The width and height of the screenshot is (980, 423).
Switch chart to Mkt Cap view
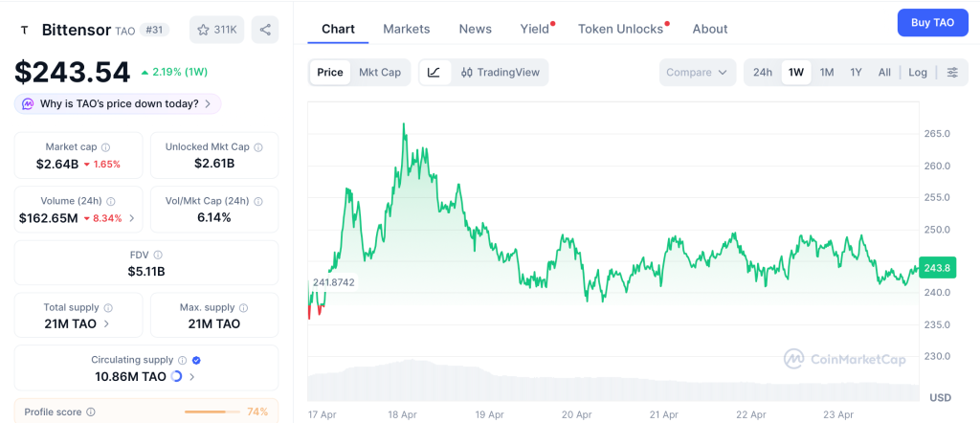click(380, 73)
